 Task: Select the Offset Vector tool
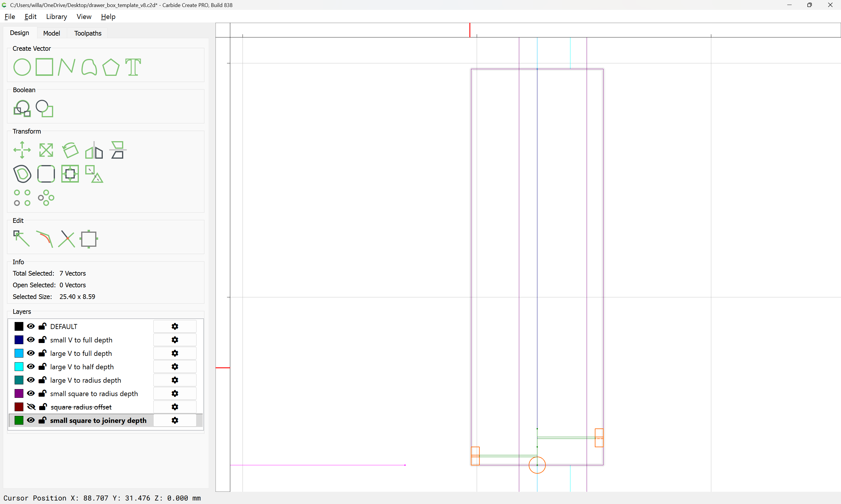click(22, 174)
